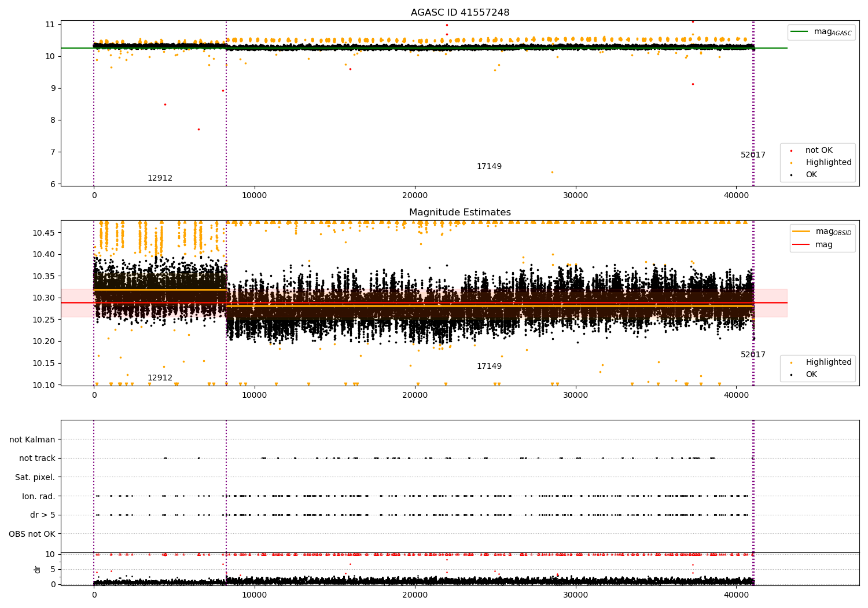Viewport: 868px width, 608px height.
Task: Select "Highlighted" legend entry in top plot
Action: 828,163
